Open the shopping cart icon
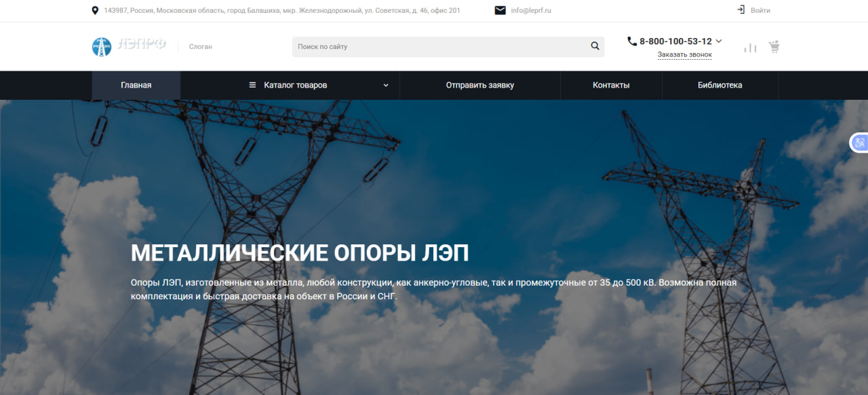 [774, 47]
